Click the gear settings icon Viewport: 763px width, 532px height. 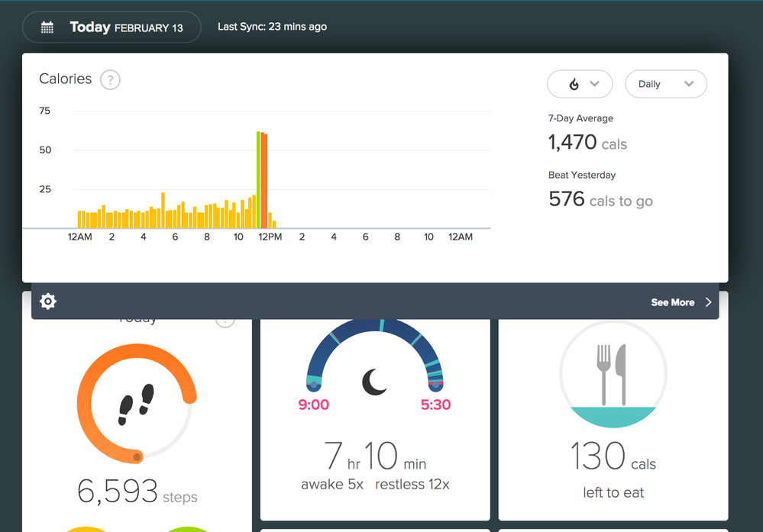tap(48, 302)
